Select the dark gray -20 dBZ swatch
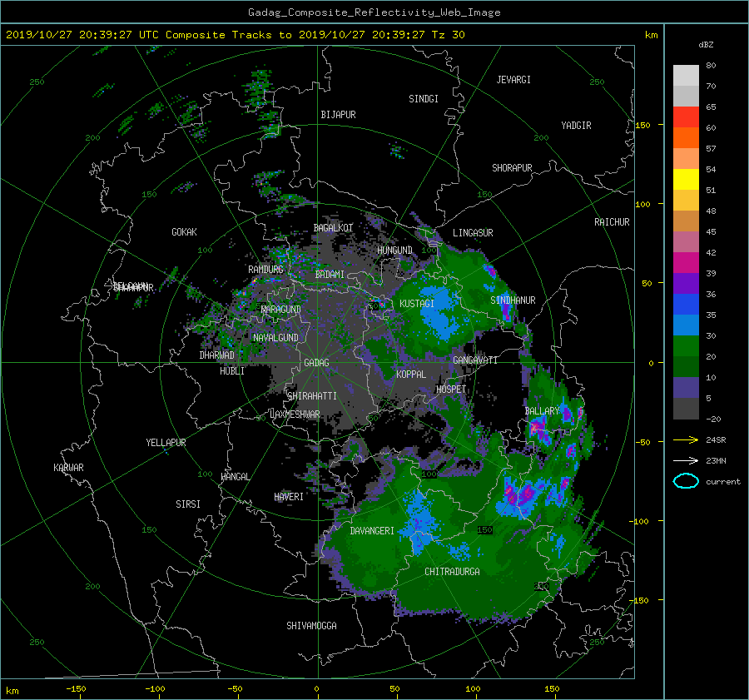Image resolution: width=749 pixels, height=700 pixels. point(686,408)
